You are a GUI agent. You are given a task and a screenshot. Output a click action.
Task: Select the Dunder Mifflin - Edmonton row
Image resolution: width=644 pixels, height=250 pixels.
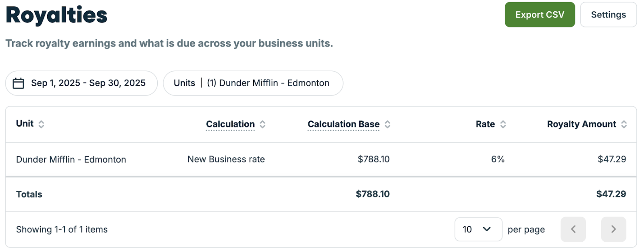[71, 159]
